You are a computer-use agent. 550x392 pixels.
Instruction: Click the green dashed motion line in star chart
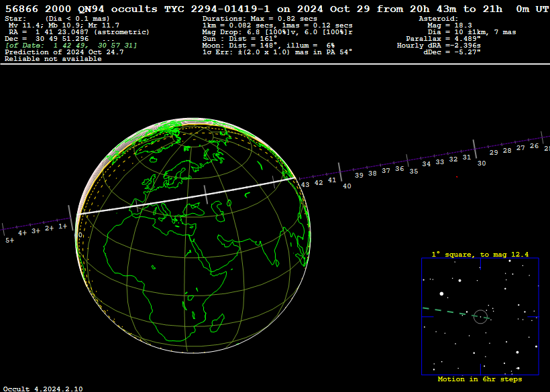(x=455, y=312)
